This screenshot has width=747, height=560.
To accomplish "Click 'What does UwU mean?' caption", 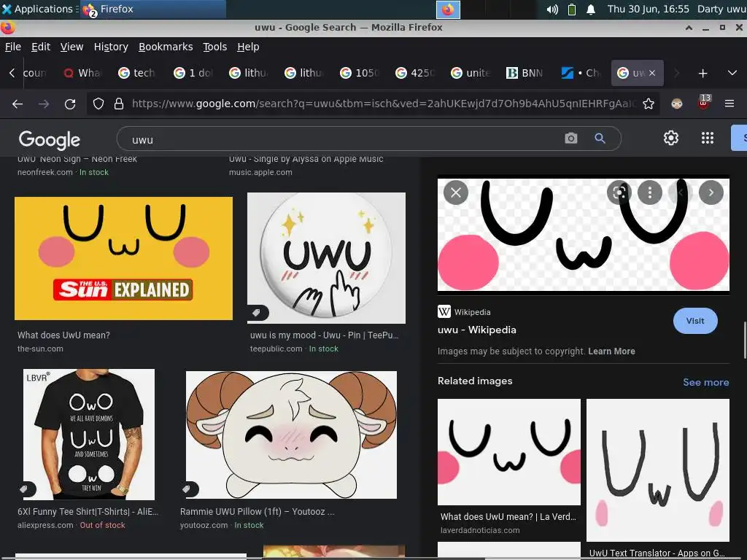I will coord(63,335).
